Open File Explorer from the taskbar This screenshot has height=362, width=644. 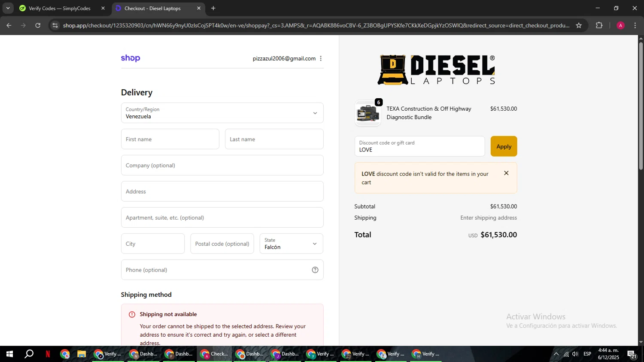tap(82, 354)
